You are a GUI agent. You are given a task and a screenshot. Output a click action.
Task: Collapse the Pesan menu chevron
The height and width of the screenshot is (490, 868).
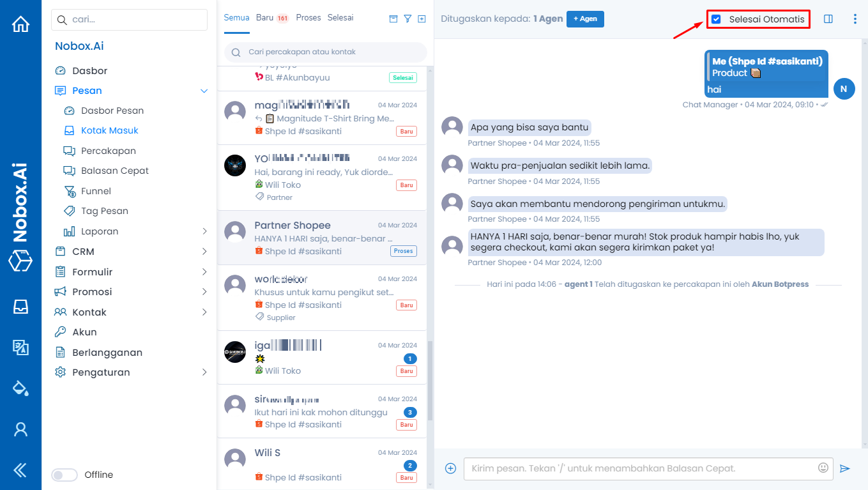click(x=204, y=91)
